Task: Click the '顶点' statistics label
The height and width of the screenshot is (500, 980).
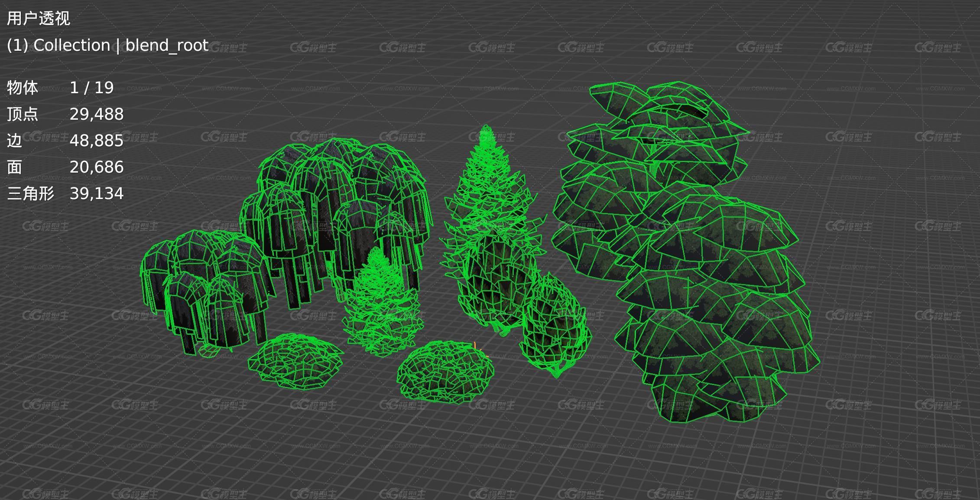Action: coord(23,114)
